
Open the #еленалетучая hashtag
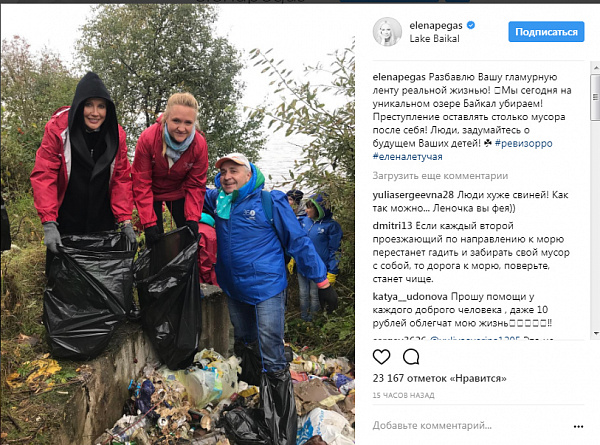coord(408,156)
